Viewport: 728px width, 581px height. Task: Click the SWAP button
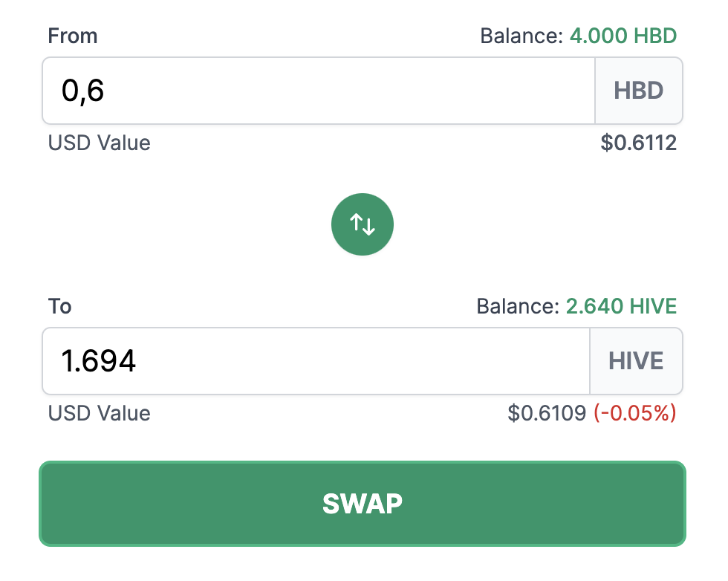363,504
